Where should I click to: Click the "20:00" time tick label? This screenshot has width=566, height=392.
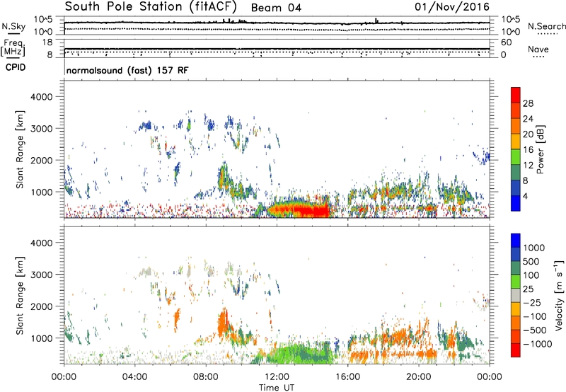point(418,377)
